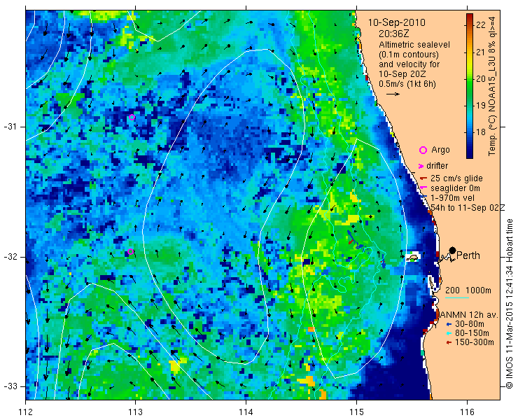Click the blue 1-970m vel legend symbol
Screen dimensions: 518x420
tap(425, 197)
